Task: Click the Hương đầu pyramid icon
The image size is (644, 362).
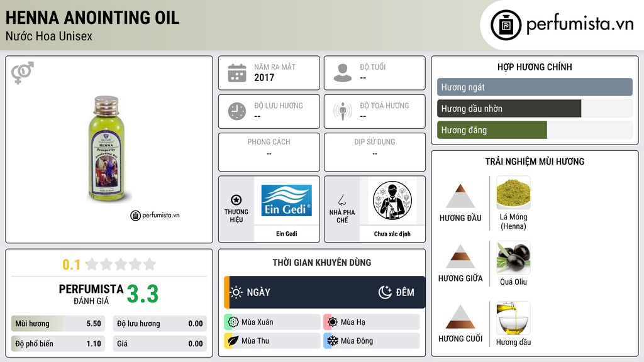Action: [x=460, y=196]
